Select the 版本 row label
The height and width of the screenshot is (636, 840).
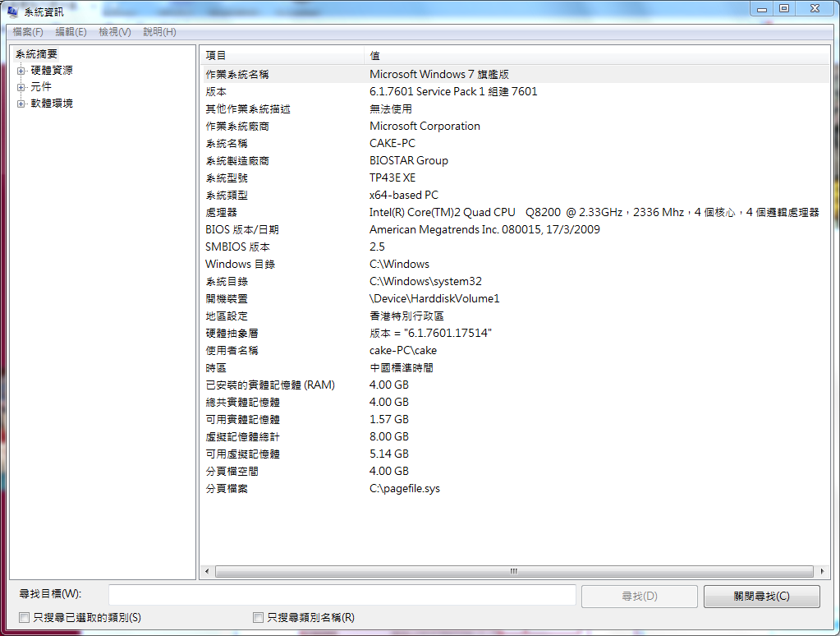[216, 92]
